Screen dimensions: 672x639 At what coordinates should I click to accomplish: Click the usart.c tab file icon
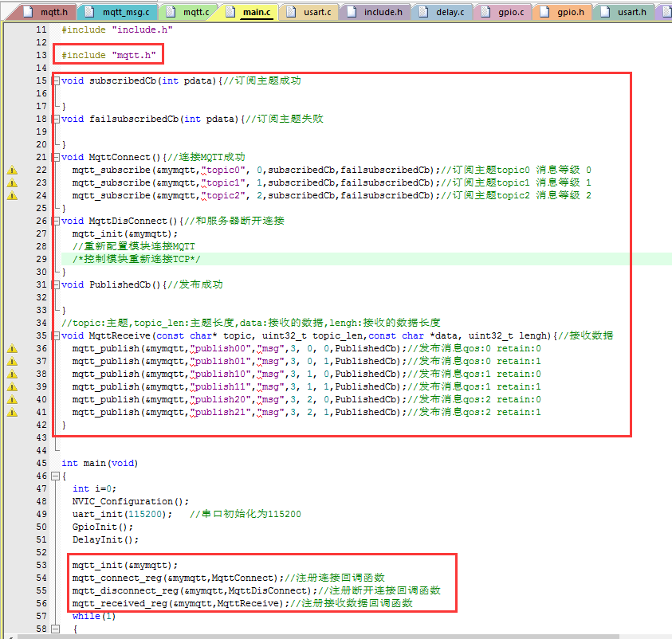click(x=292, y=12)
